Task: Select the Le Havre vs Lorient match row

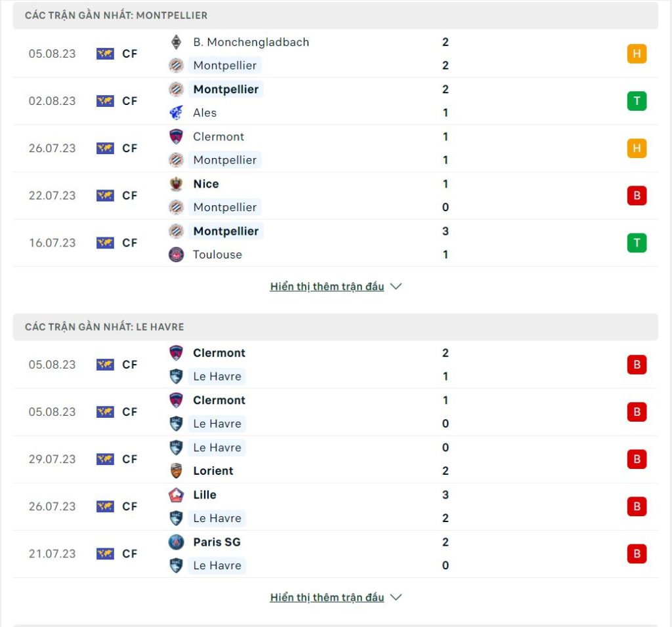Action: pos(335,459)
